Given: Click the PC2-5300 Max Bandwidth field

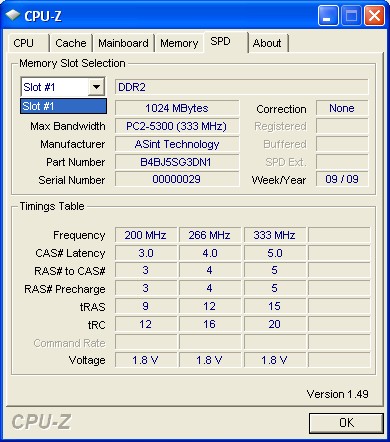Looking at the screenshot, I should (x=177, y=126).
